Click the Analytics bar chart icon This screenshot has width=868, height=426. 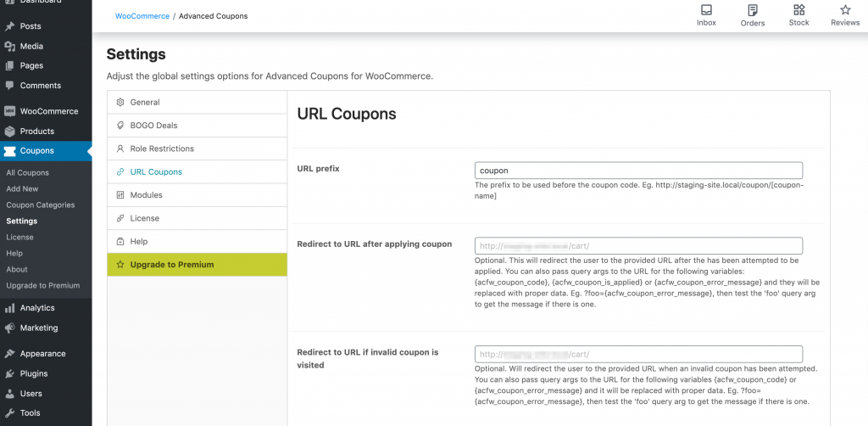point(9,308)
